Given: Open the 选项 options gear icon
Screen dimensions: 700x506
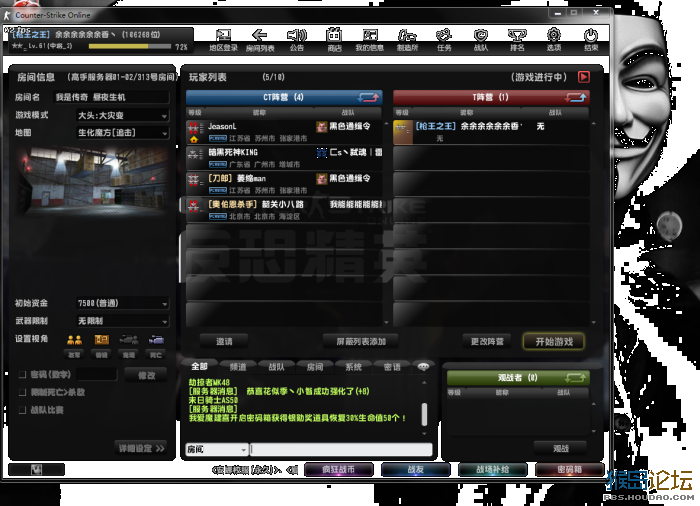Looking at the screenshot, I should (x=554, y=40).
